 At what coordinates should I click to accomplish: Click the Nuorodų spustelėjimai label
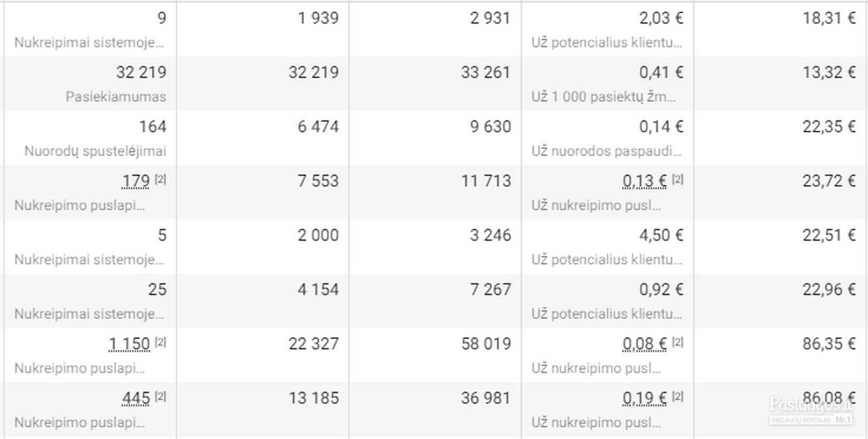point(96,151)
